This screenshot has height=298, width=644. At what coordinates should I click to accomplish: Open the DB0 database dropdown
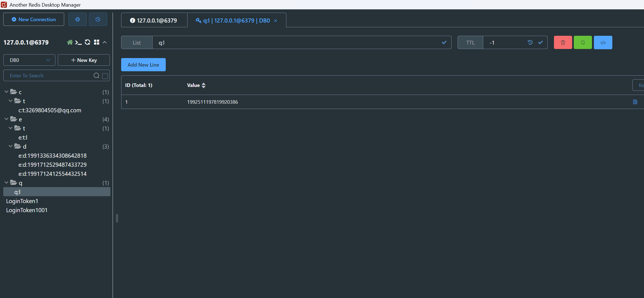29,60
